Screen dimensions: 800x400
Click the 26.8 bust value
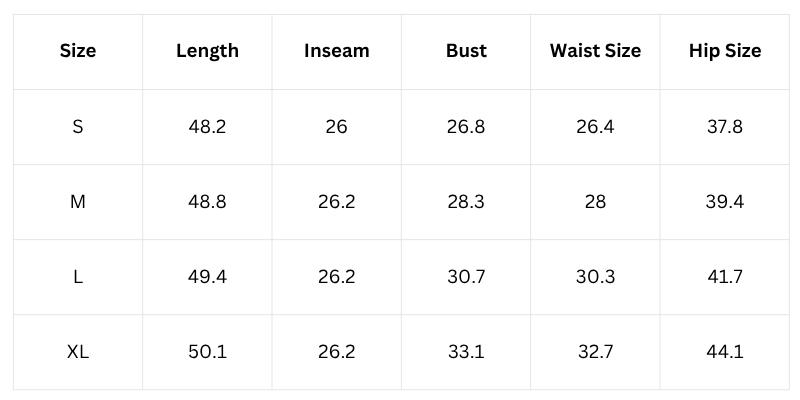(466, 127)
